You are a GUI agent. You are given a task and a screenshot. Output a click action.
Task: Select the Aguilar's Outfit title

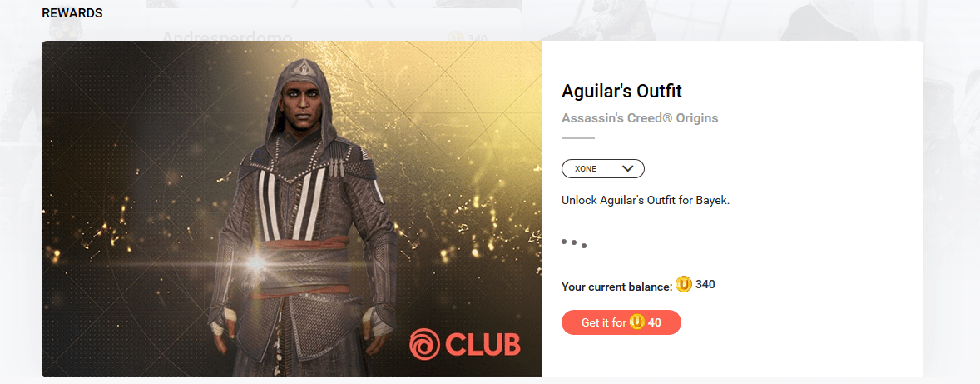pyautogui.click(x=621, y=92)
